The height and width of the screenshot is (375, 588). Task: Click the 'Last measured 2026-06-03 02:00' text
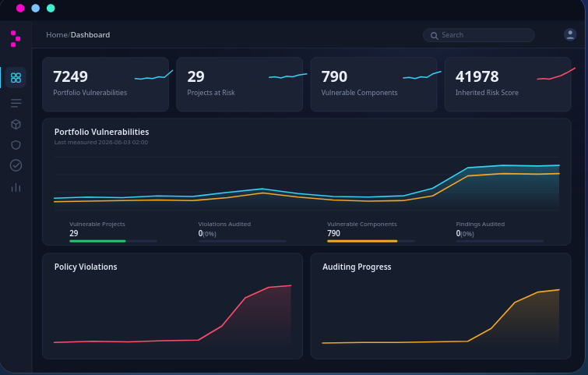click(x=101, y=142)
